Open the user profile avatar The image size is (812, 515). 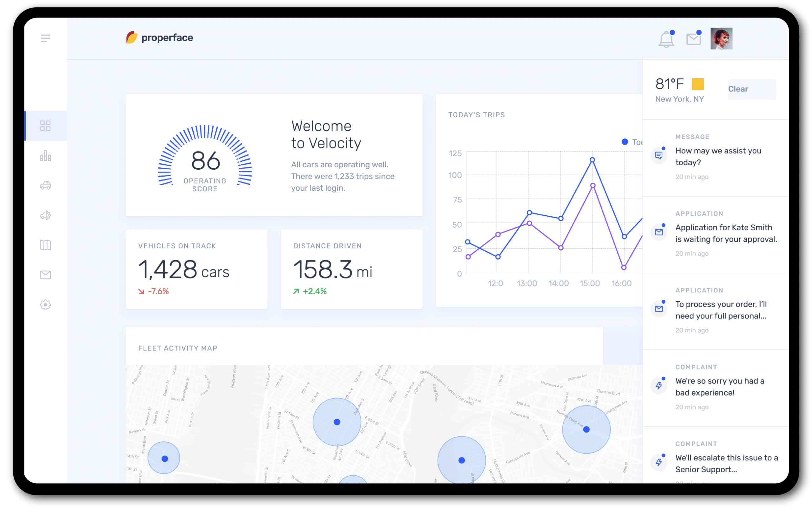721,38
